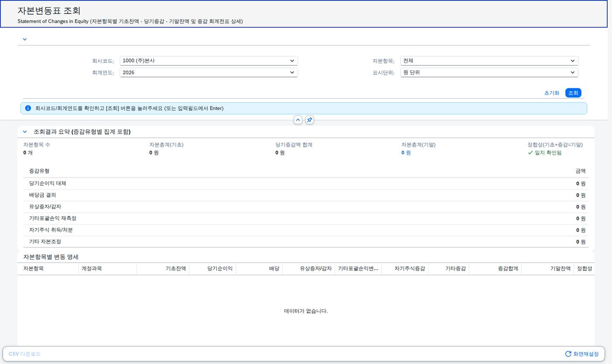This screenshot has height=364, width=612.
Task: Click the 자본변동표 조회 page title
Action: tap(49, 11)
